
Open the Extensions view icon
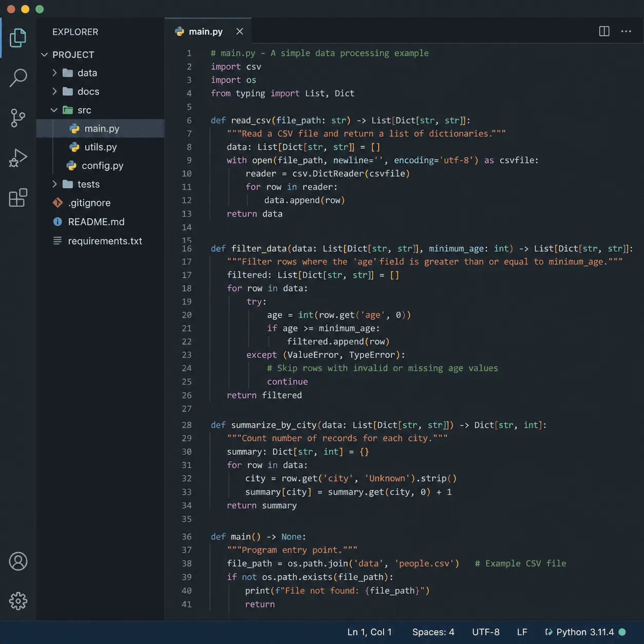click(18, 198)
